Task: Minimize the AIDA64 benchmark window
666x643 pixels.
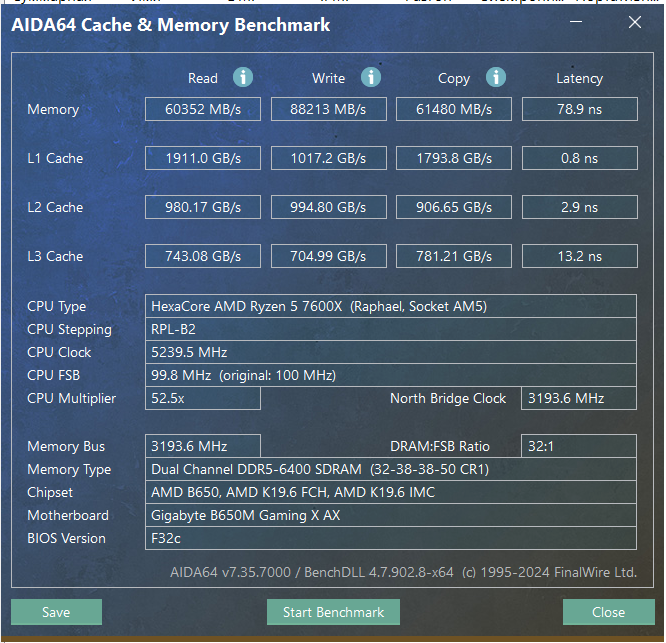Action: click(x=576, y=22)
